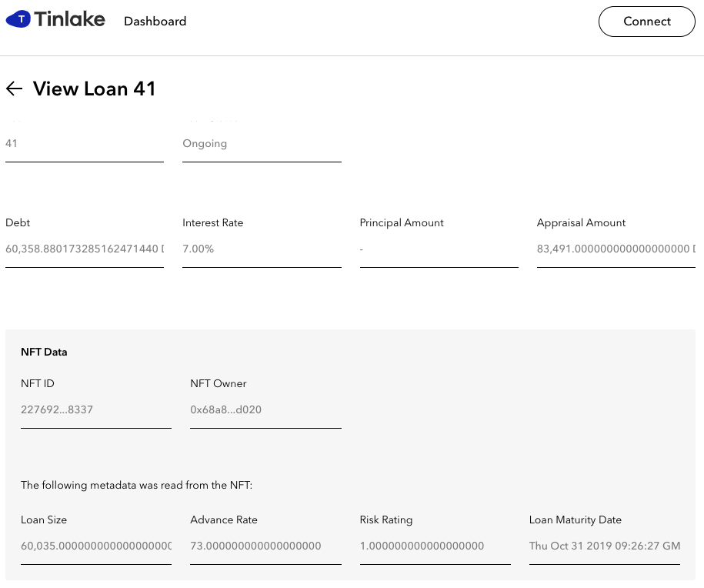Click the Ongoing status field
The height and width of the screenshot is (588, 704).
(262, 144)
